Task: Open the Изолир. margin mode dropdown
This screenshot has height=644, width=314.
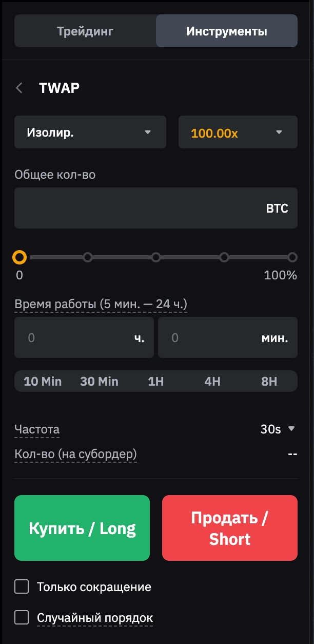Action: click(x=90, y=132)
